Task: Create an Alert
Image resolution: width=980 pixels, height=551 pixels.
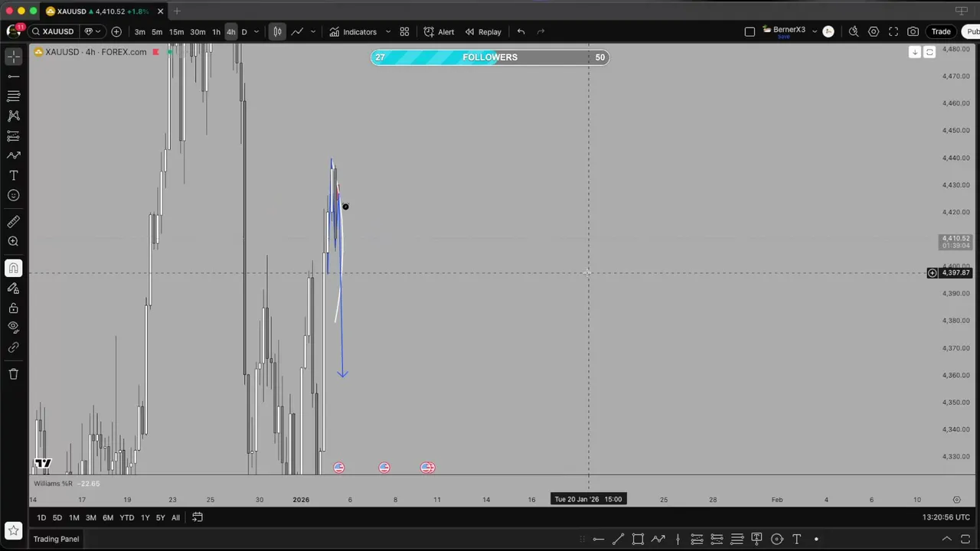Action: (439, 31)
